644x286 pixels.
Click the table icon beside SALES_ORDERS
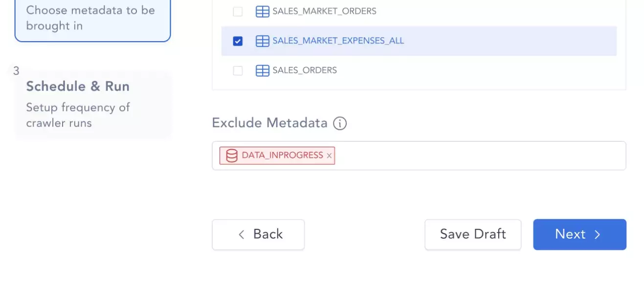click(263, 70)
